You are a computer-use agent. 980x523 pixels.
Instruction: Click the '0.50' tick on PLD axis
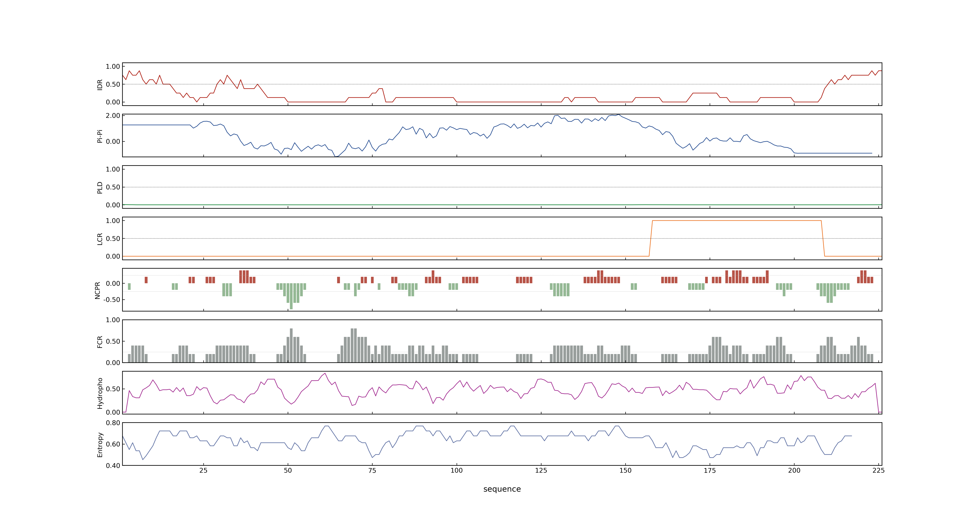[x=113, y=187]
